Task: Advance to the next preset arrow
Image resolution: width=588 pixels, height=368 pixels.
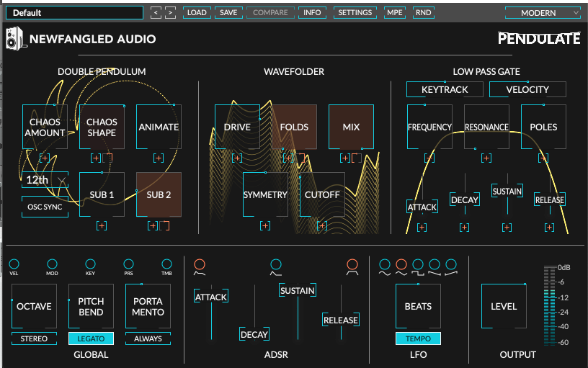Action: click(x=170, y=12)
